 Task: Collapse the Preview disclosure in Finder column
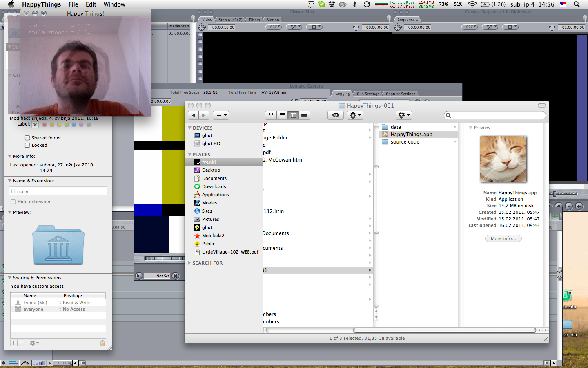point(470,128)
